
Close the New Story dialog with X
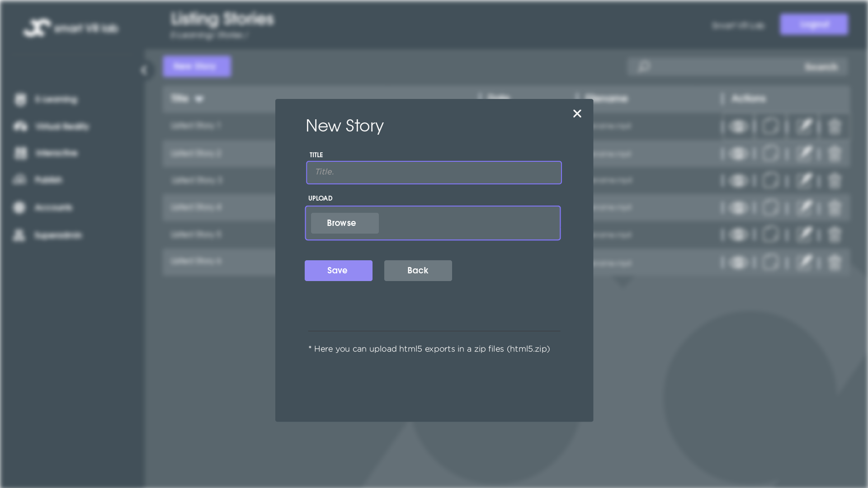tap(577, 113)
